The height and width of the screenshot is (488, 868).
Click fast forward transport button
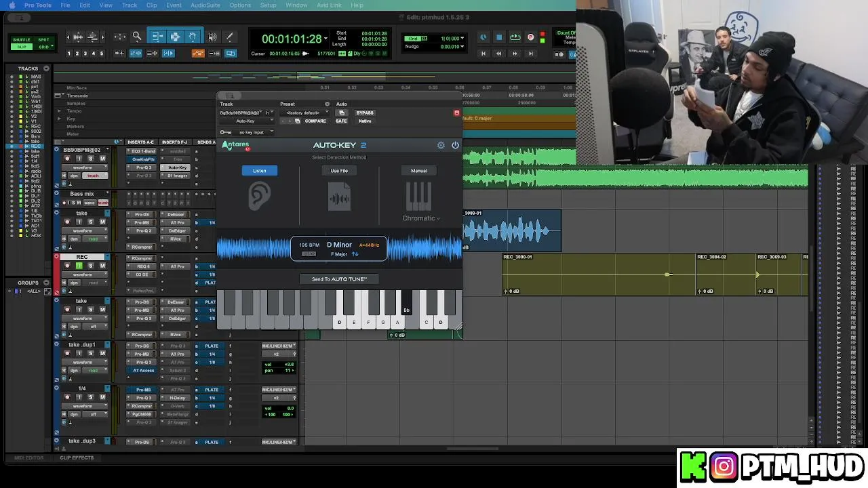pyautogui.click(x=515, y=53)
